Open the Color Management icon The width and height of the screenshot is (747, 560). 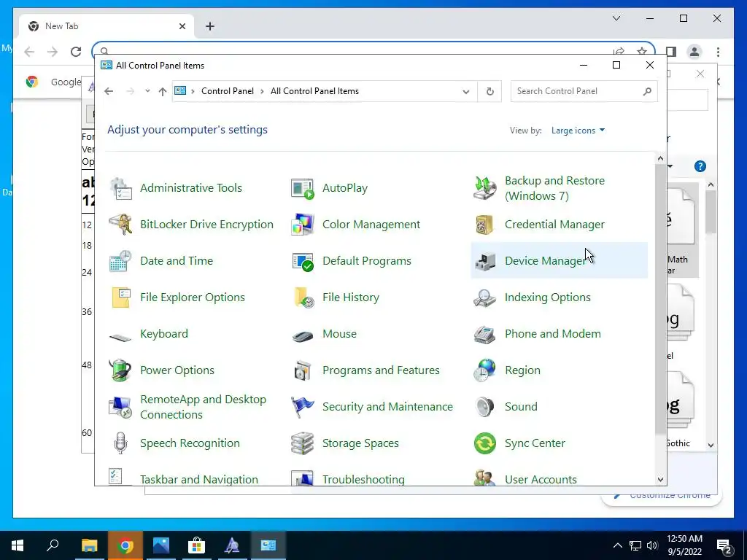point(303,225)
